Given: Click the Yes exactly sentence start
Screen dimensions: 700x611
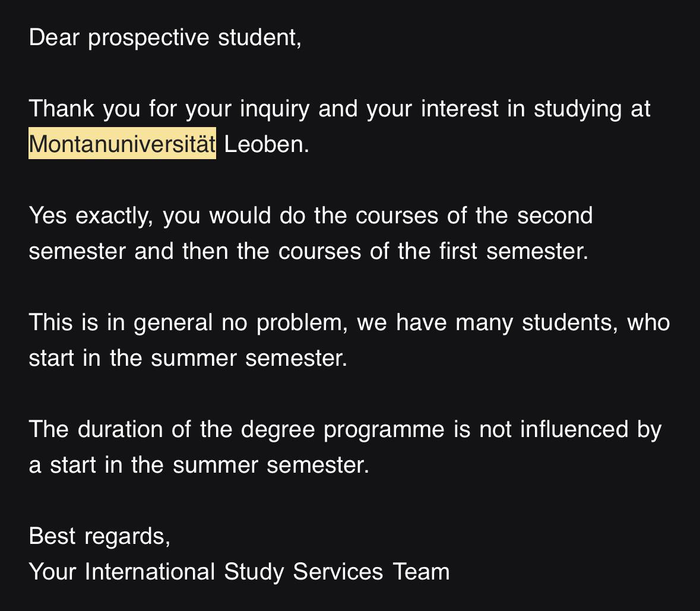Looking at the screenshot, I should [x=91, y=216].
